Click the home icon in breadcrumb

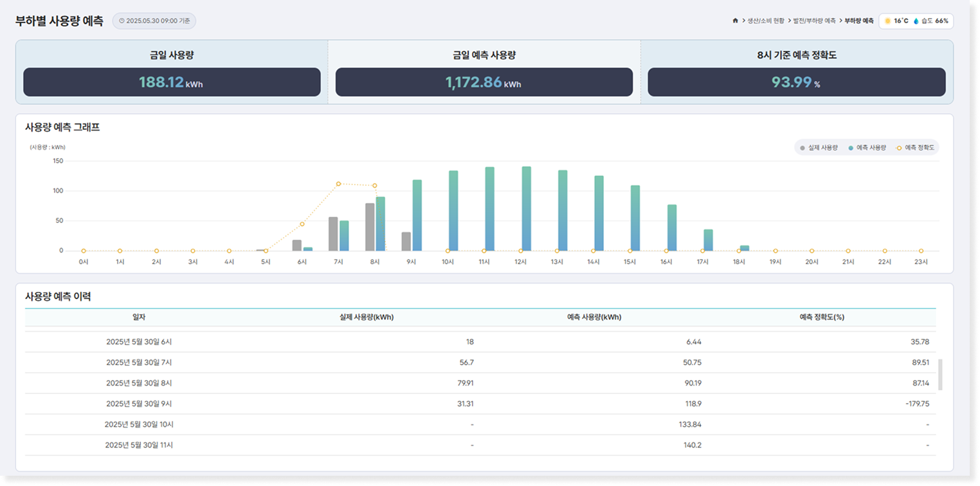tap(735, 21)
